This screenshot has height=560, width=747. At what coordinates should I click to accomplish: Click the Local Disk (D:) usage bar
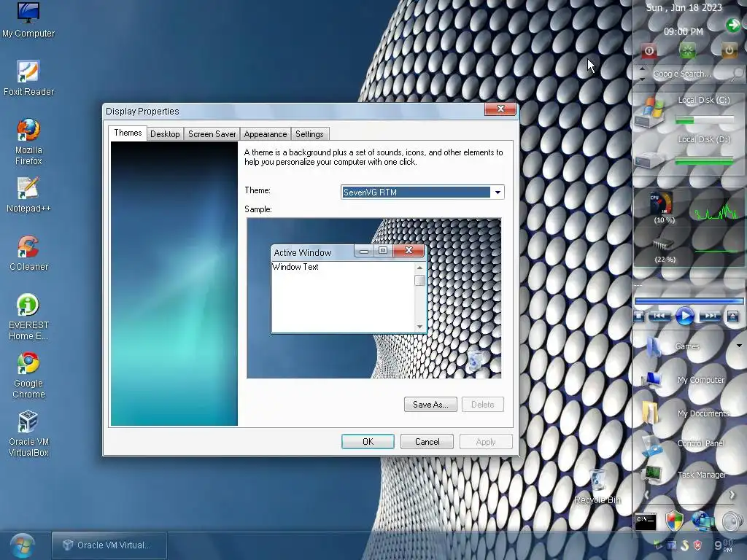coord(705,161)
